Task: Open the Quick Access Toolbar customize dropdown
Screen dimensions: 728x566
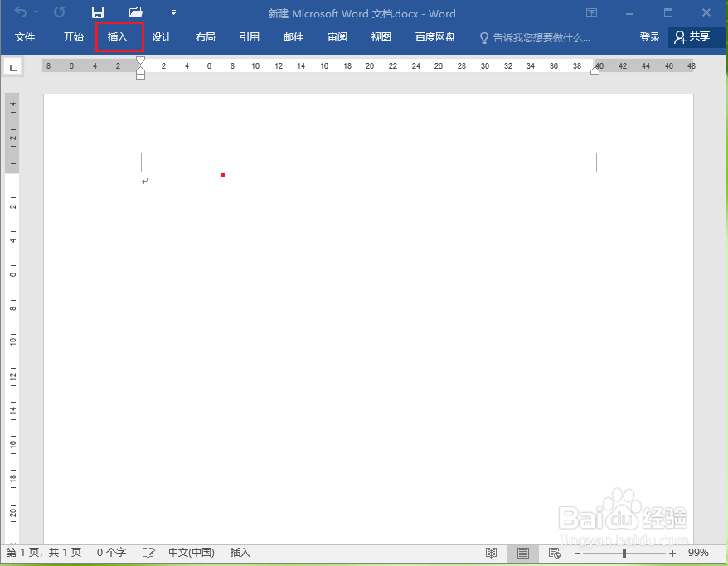Action: (x=173, y=12)
